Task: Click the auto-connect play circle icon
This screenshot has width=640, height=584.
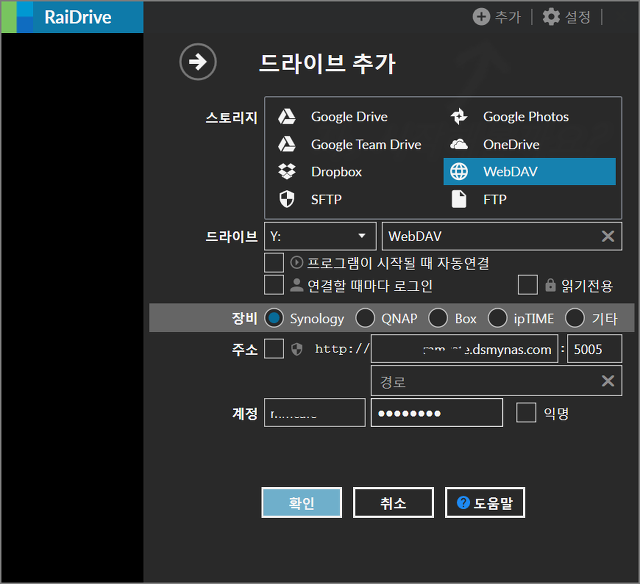Action: coord(297,262)
